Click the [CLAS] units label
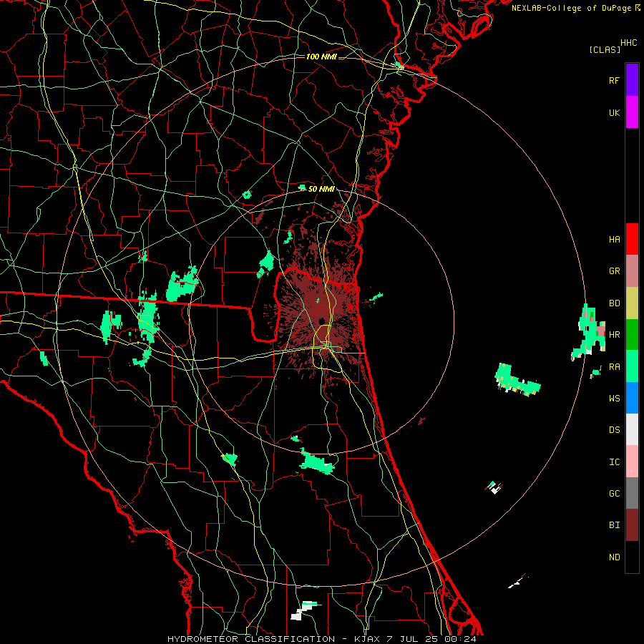Viewport: 644px width, 644px height. (605, 50)
